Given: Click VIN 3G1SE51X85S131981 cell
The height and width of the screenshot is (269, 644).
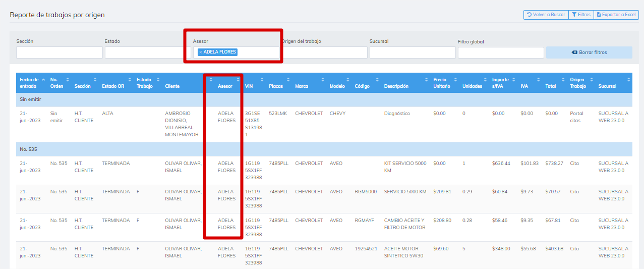Looking at the screenshot, I should [253, 124].
